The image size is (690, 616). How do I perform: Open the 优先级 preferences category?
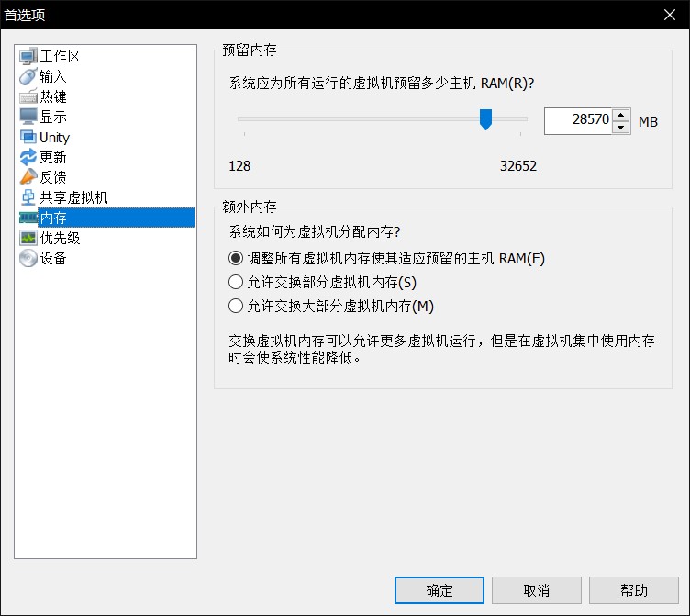[x=60, y=238]
